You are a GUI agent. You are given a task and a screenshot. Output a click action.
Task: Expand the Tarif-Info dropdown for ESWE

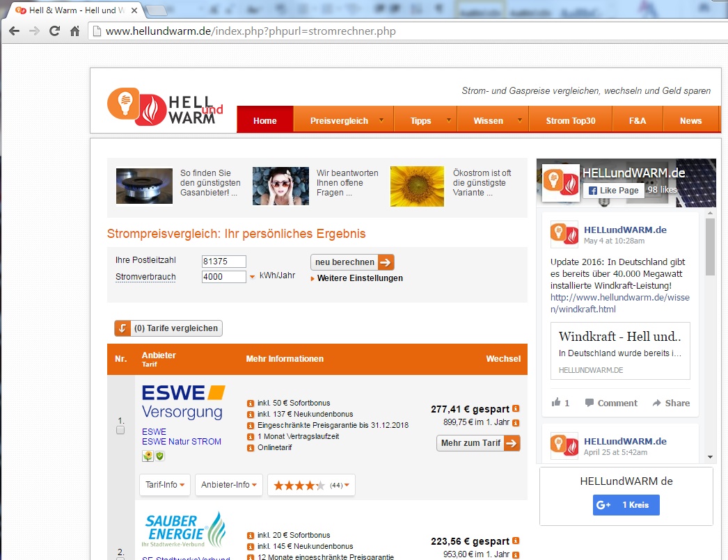pyautogui.click(x=165, y=485)
